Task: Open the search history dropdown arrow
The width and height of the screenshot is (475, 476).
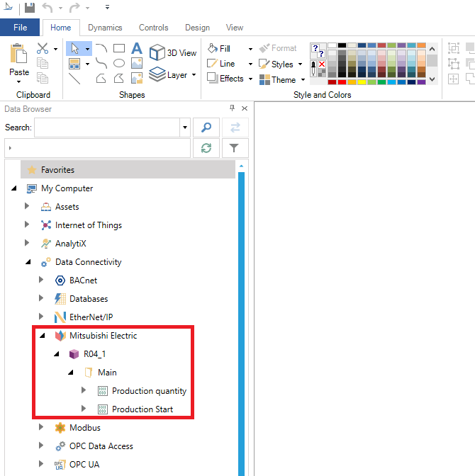Action: tap(185, 127)
